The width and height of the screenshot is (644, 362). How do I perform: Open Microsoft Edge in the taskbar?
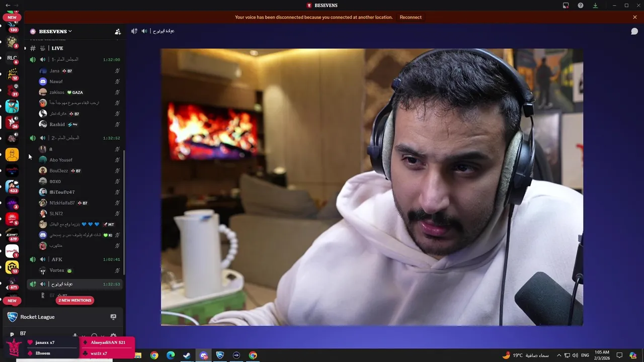click(171, 355)
